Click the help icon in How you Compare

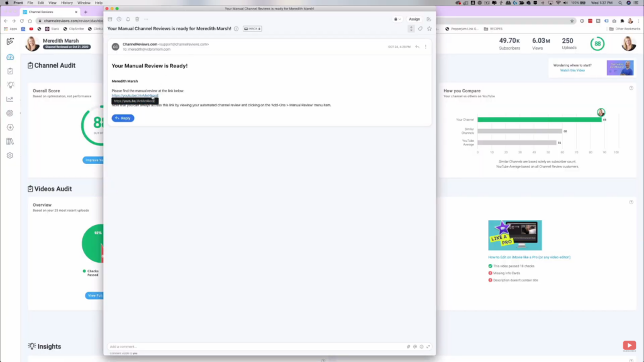coord(631,88)
